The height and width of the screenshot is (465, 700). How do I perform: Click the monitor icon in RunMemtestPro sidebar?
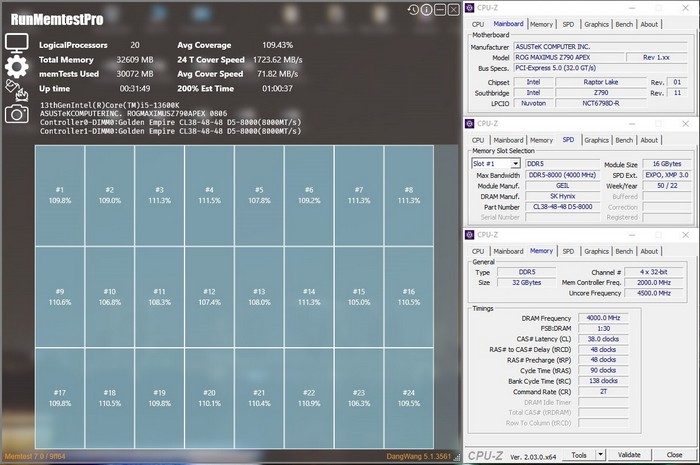16,43
